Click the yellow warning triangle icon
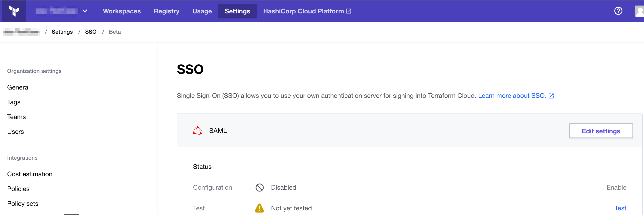Screen dimensions: 644x215 (x=259, y=208)
